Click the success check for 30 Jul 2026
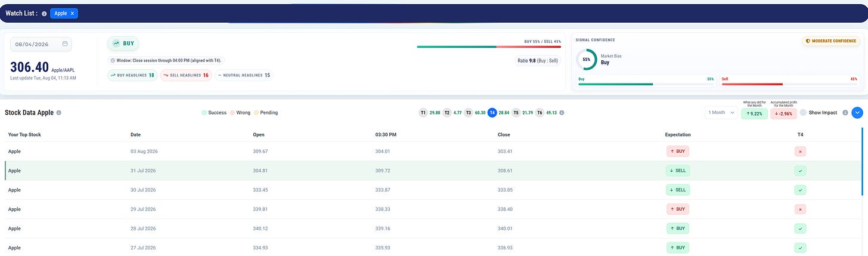Image resolution: width=868 pixels, height=256 pixels. pos(800,190)
